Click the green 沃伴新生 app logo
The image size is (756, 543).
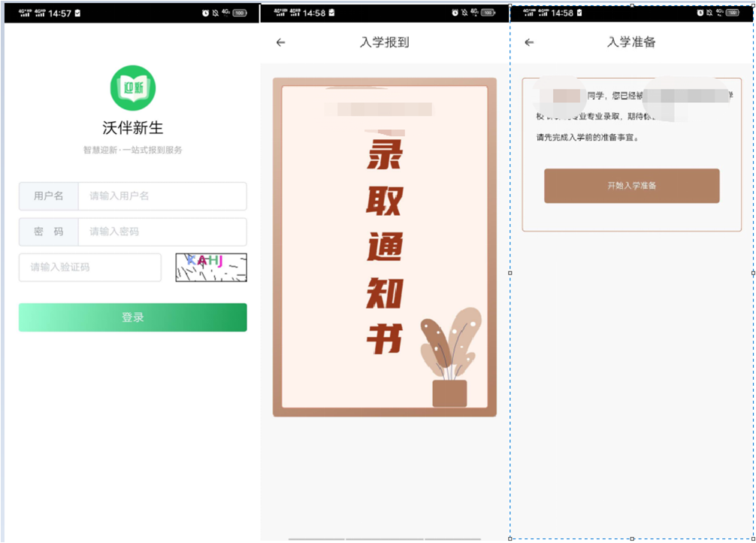133,88
